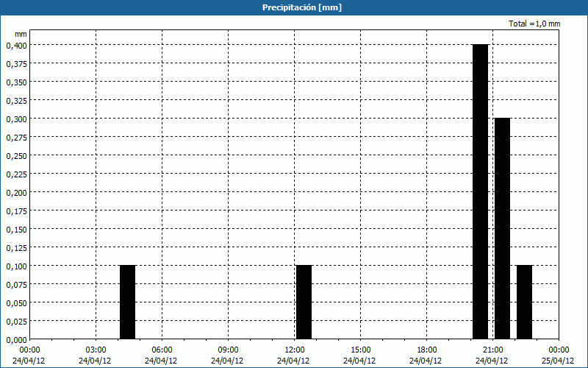Select the 0,300 y-axis value
Screen dimensions: 588x368
pyautogui.click(x=16, y=118)
